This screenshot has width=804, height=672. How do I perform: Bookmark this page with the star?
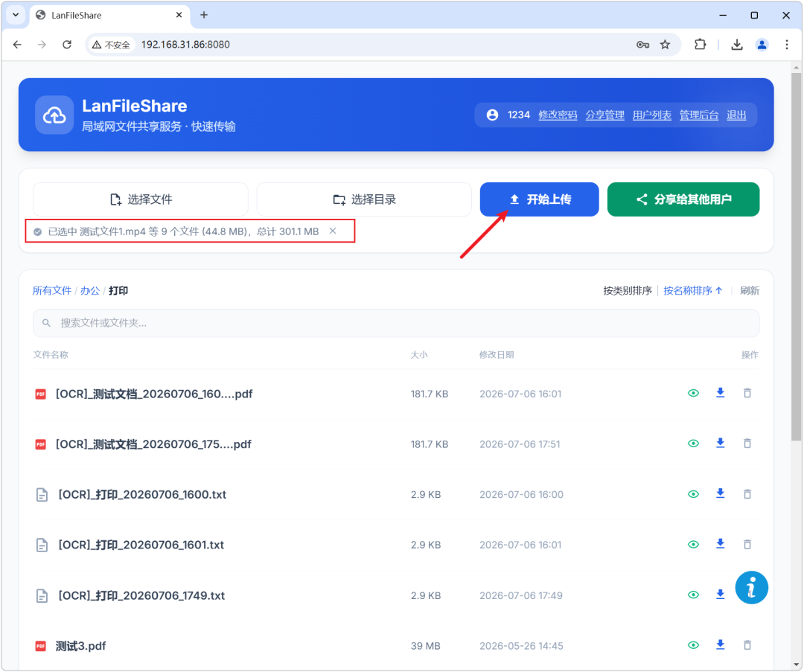(x=665, y=45)
